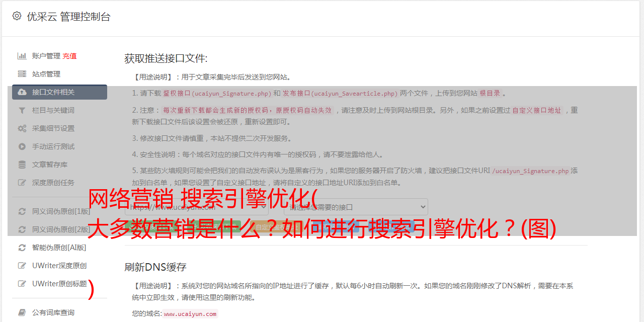644x322 pixels.
Task: Click the gear icon beside 优采云 管理控制台
Action: coord(17,16)
